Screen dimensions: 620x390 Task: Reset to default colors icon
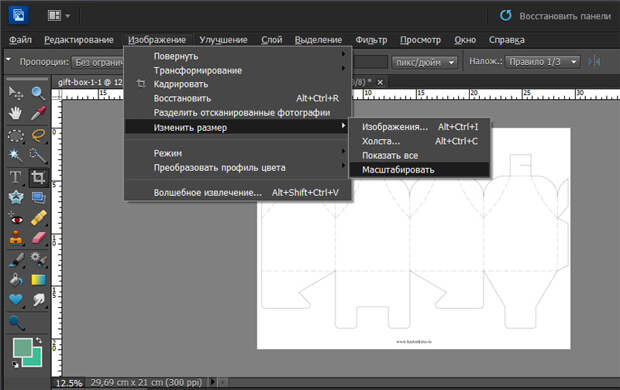(x=15, y=364)
